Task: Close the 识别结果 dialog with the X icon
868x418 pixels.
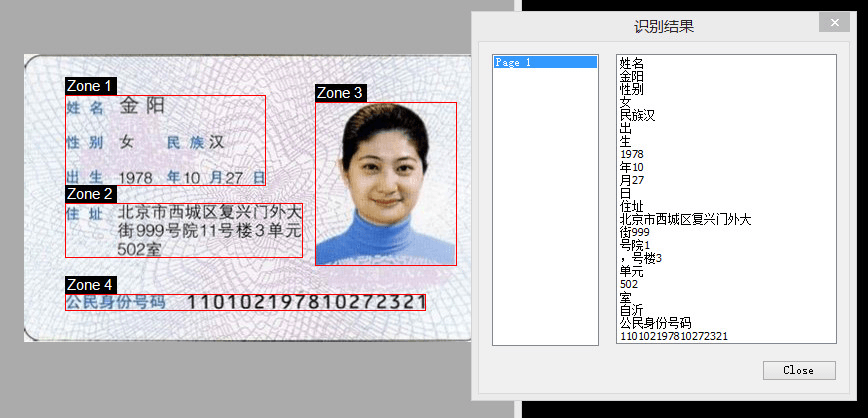Action: 833,22
